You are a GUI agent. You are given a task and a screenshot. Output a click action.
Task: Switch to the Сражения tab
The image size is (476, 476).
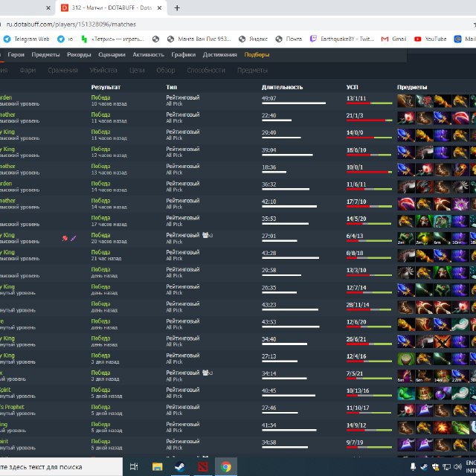tap(62, 71)
